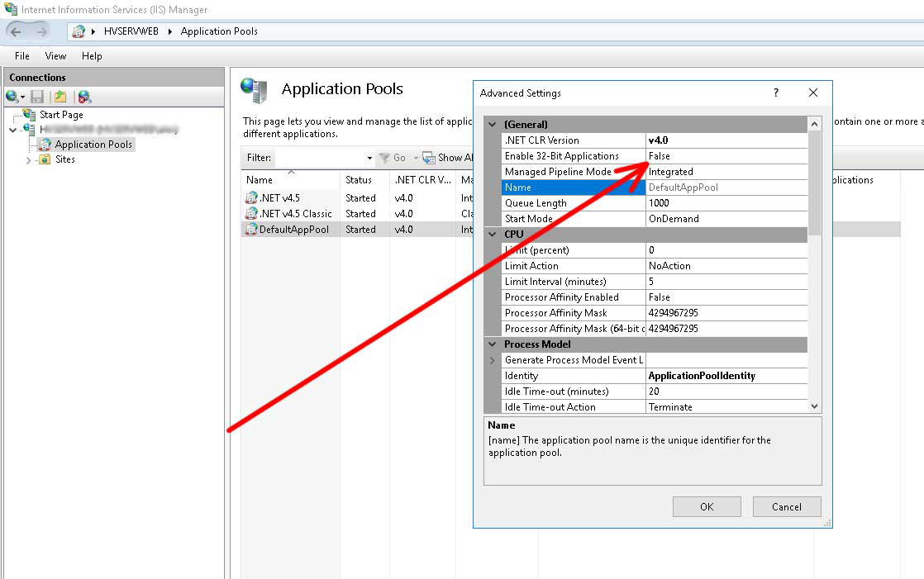
Task: Select the DefaultAppPool name in pool list
Action: 294,230
